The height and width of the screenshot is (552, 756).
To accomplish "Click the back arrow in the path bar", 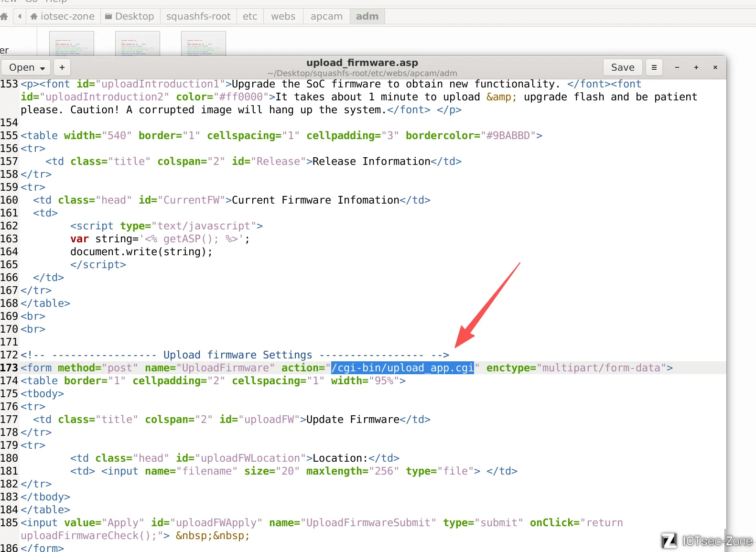I will 20,16.
